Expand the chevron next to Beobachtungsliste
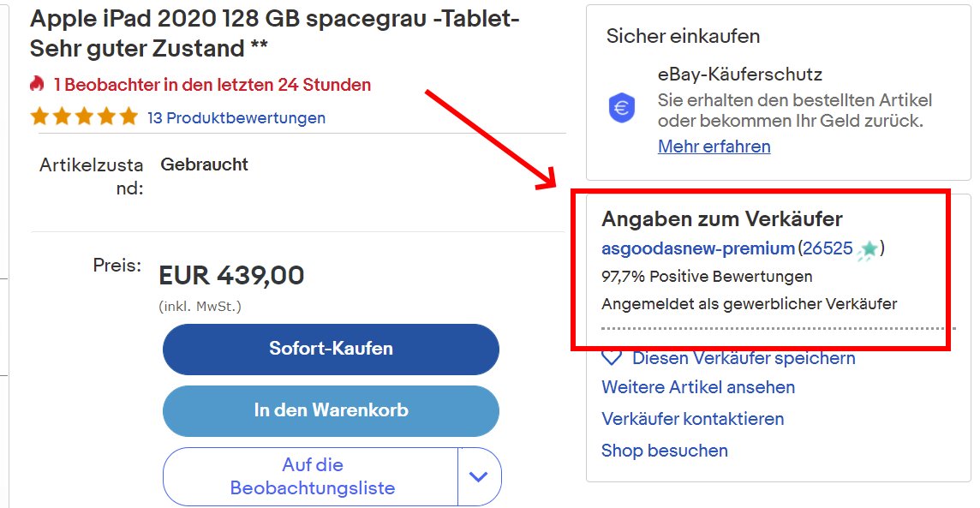The height and width of the screenshot is (508, 980). click(479, 476)
